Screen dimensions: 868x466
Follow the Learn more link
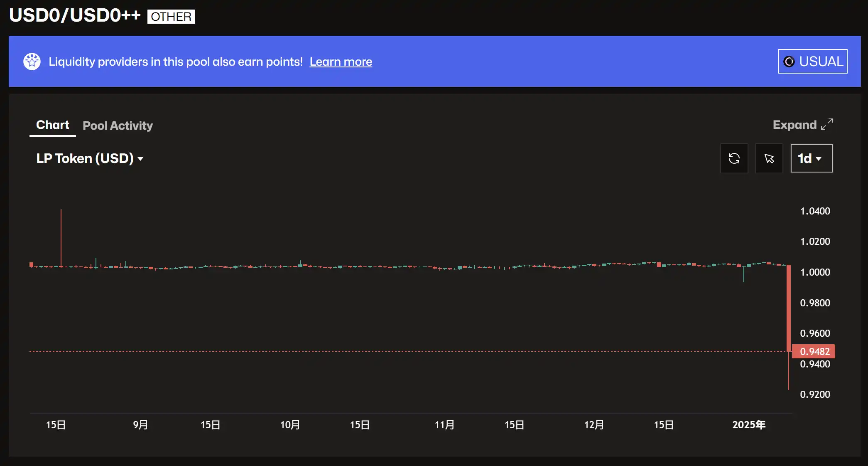pyautogui.click(x=341, y=62)
